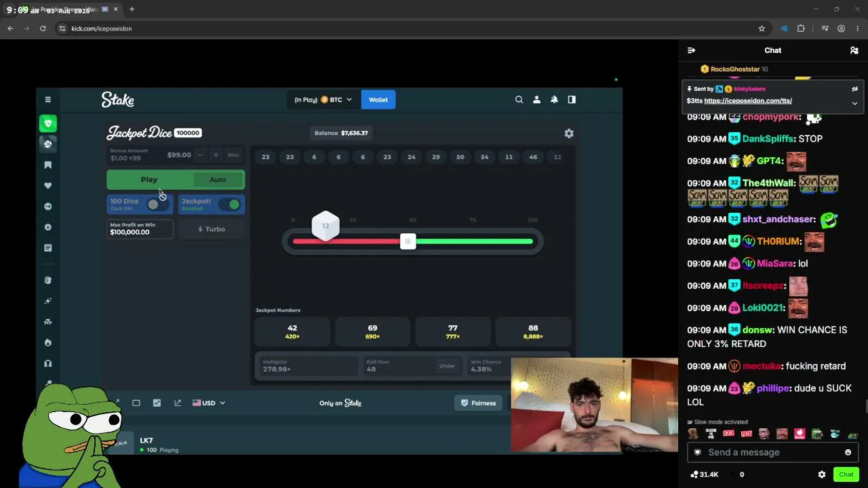Open emoji picker in message box
Viewport: 868px width, 488px height.
[848, 452]
